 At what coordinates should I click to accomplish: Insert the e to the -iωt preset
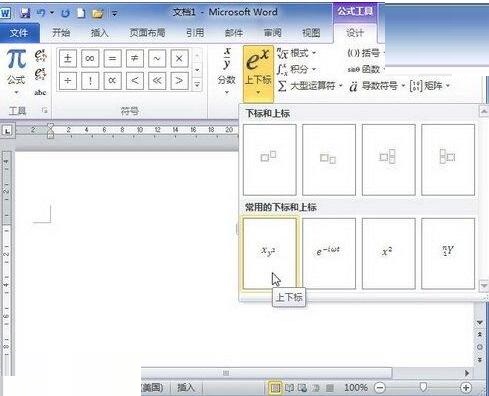[329, 254]
